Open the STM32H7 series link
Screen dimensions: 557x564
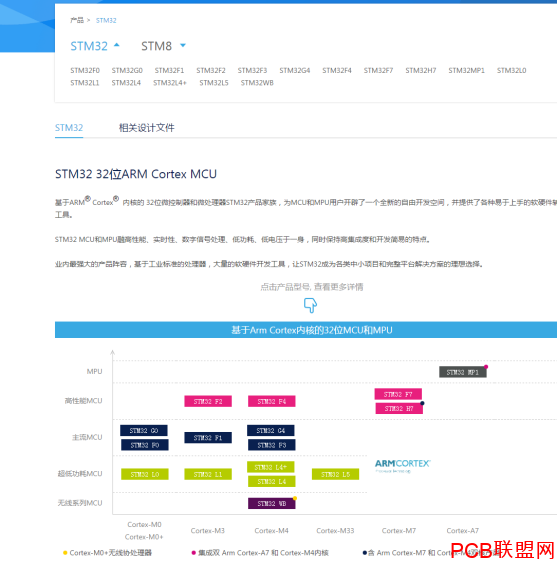tap(421, 70)
